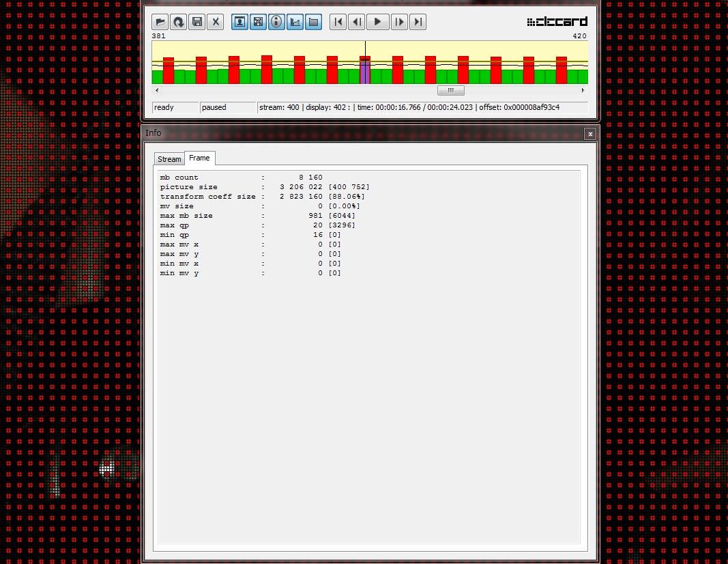This screenshot has width=728, height=564.
Task: Select the Frame tab
Action: click(x=199, y=158)
